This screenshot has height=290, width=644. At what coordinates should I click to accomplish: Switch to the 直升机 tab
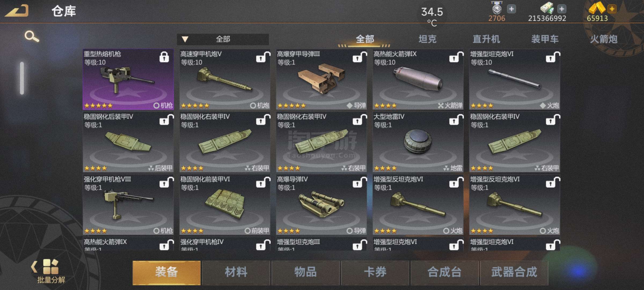tap(486, 39)
